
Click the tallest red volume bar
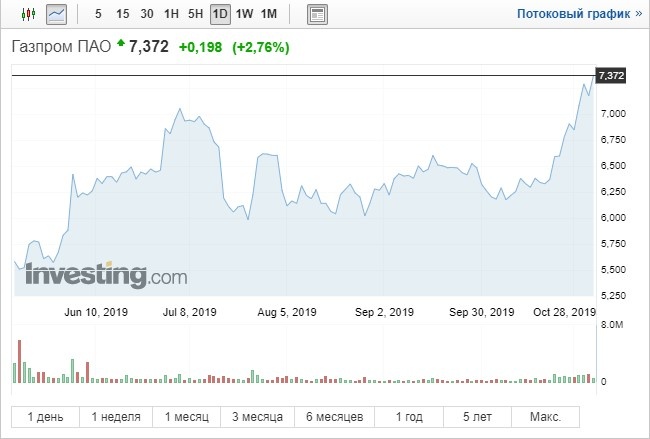(x=19, y=361)
